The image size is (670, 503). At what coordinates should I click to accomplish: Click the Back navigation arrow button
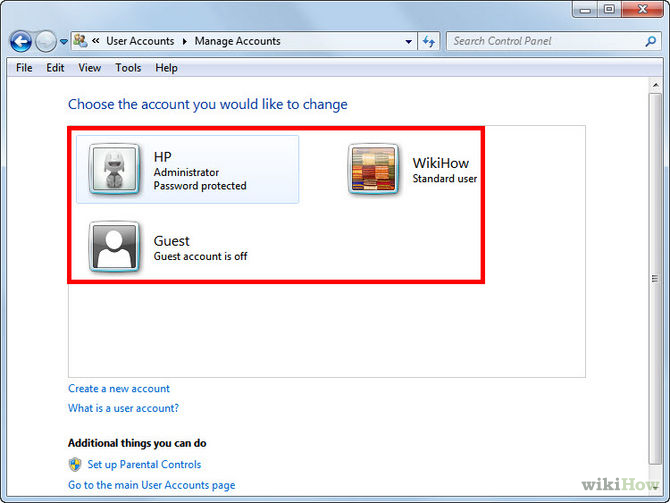click(21, 41)
